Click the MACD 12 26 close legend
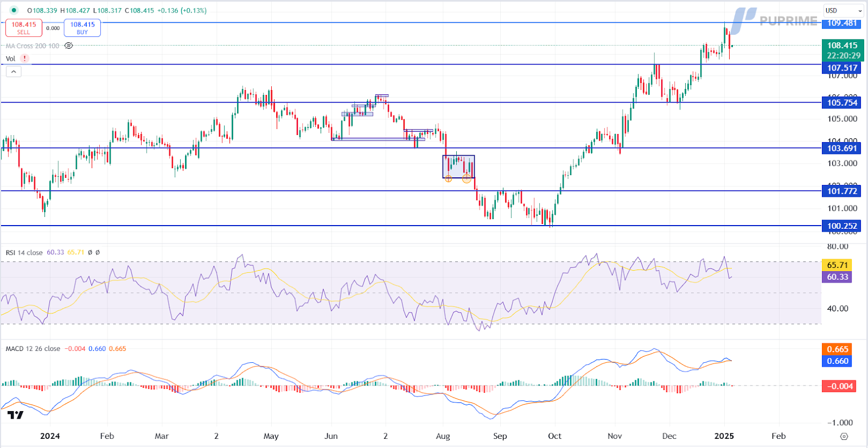 (x=33, y=349)
